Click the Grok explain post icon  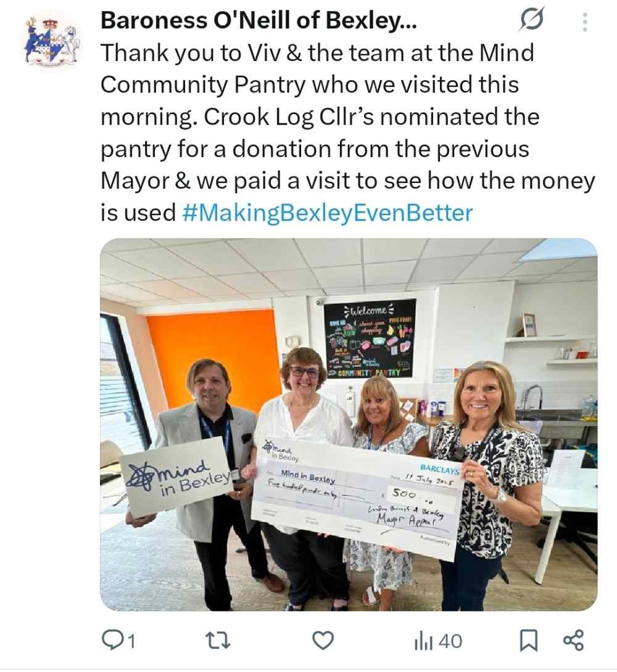pos(532,19)
